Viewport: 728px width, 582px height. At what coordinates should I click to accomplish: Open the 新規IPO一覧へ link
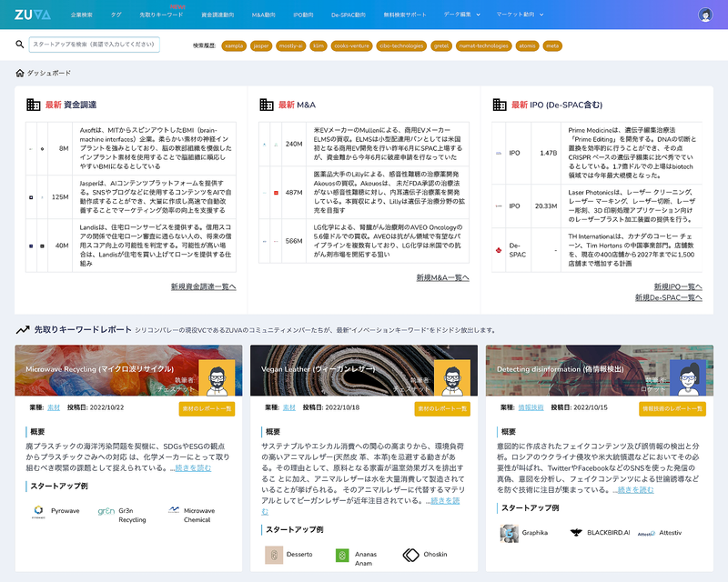pyautogui.click(x=678, y=286)
